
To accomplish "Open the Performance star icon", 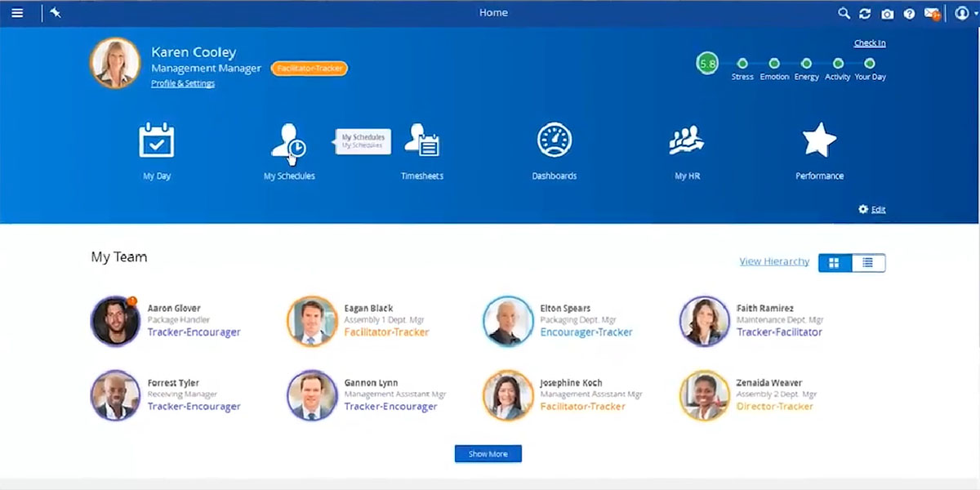I will click(x=819, y=140).
